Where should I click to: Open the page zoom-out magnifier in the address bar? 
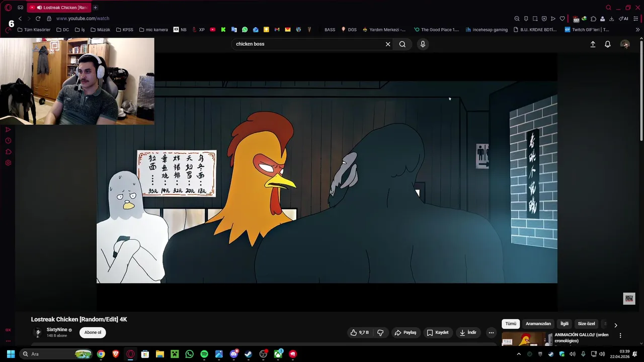pos(517,19)
